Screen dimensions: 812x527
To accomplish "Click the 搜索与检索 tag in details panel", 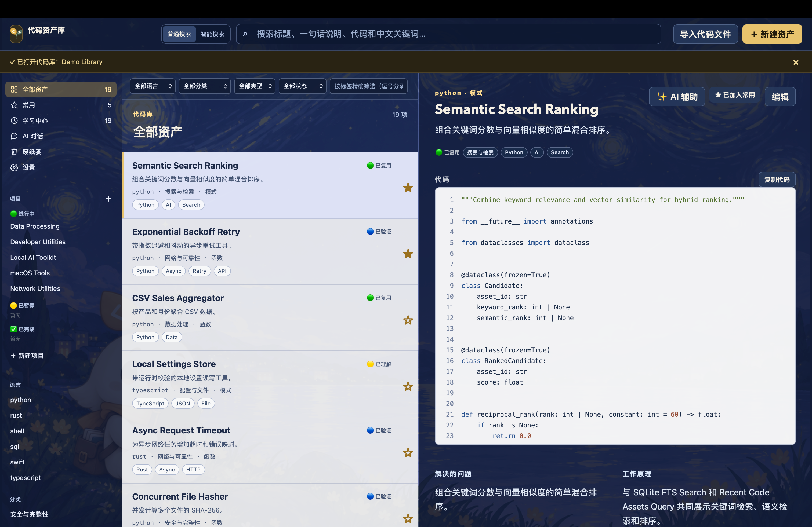I will tap(480, 152).
